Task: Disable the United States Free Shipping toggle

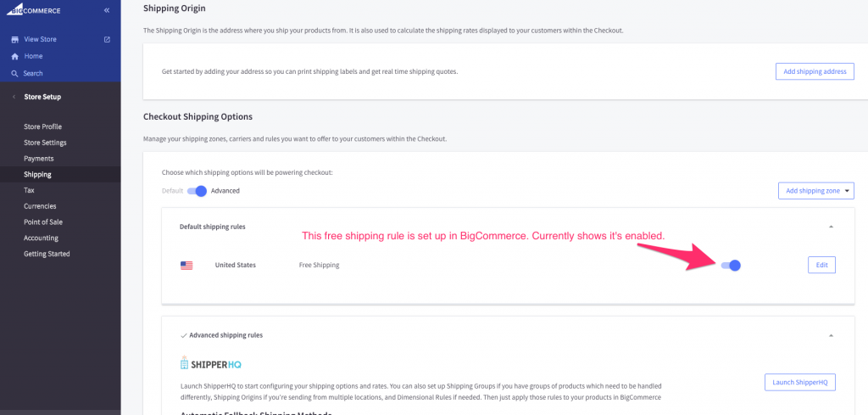Action: (731, 266)
